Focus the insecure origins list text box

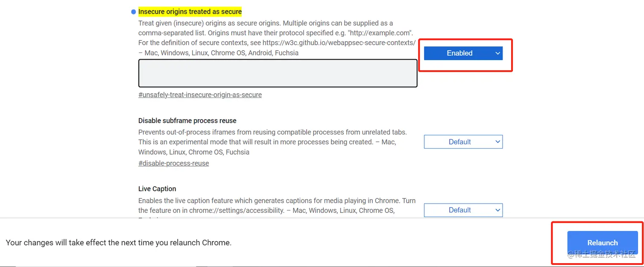pyautogui.click(x=278, y=73)
